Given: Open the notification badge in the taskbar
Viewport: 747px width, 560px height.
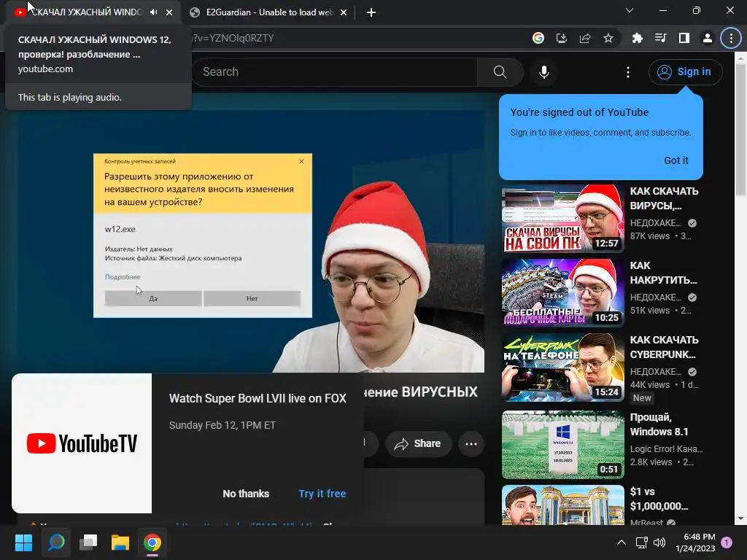Looking at the screenshot, I should pos(727,542).
